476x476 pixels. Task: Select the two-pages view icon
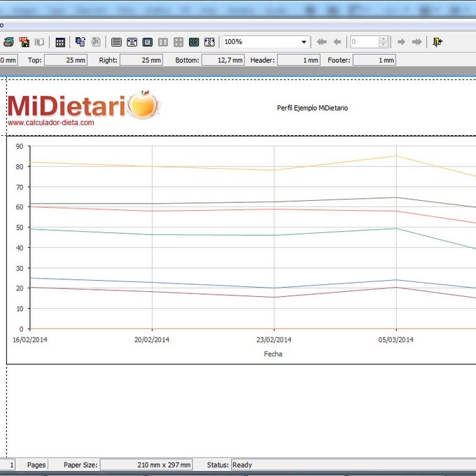click(x=163, y=42)
